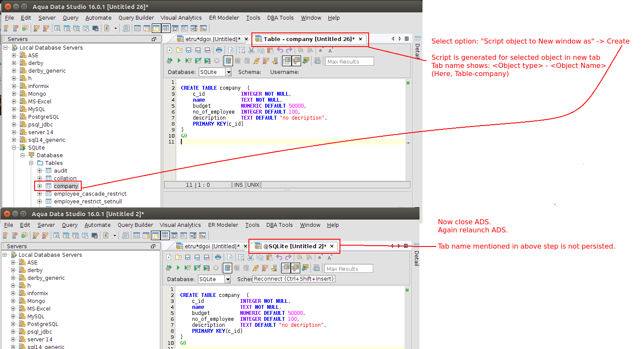Toggle Auto Commit button in bottom editor toolbar
This screenshot has height=349, width=644.
click(227, 268)
